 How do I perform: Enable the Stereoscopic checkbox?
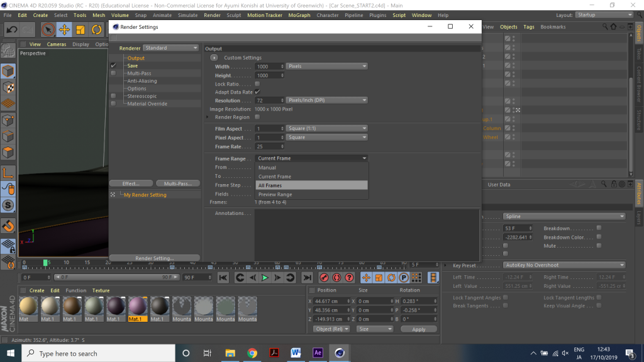(x=113, y=96)
